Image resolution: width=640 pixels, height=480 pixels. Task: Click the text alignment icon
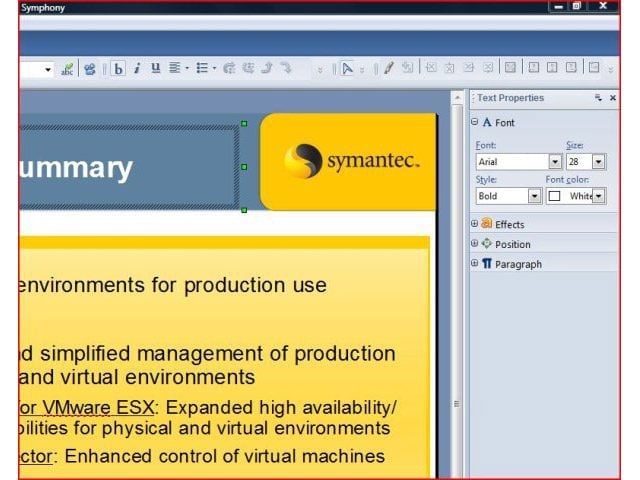(175, 68)
